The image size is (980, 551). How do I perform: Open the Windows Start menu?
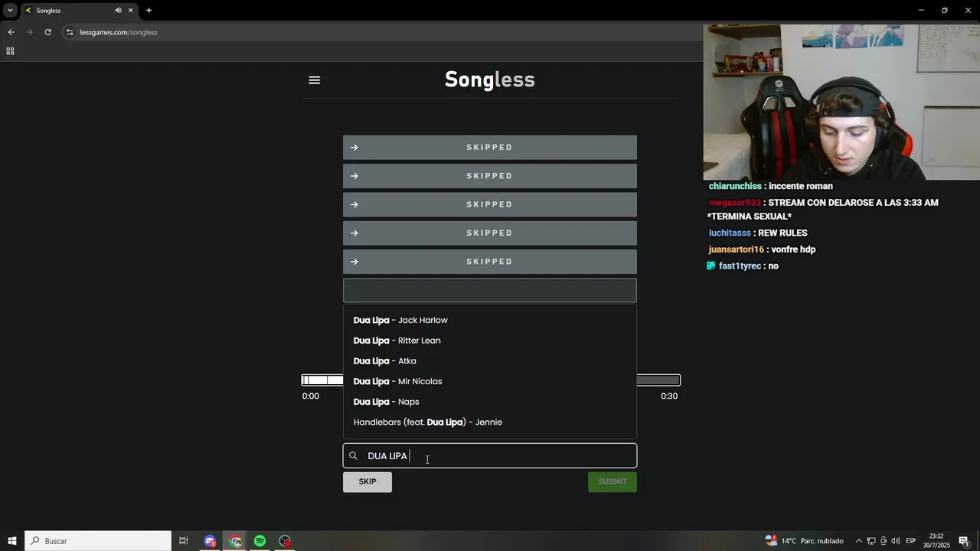[12, 541]
